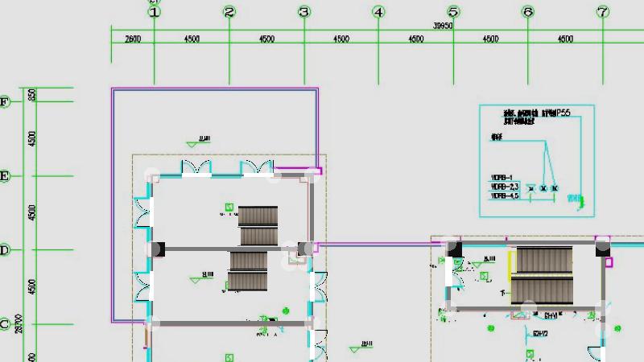Select row axis bubble labeled E

[x=5, y=176]
